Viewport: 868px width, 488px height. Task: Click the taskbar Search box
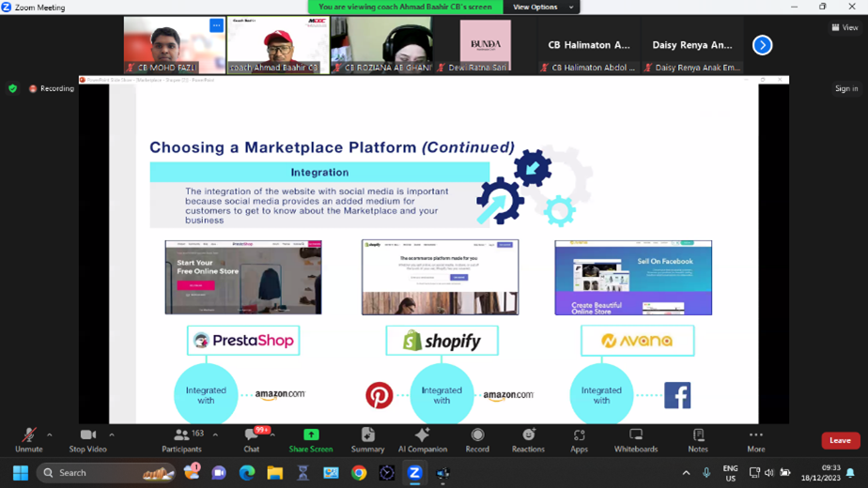[x=106, y=473]
